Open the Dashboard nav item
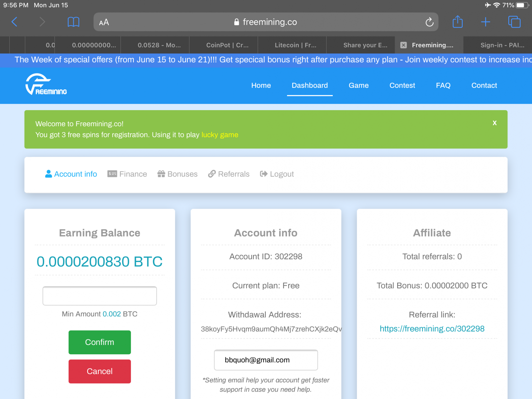 (x=310, y=85)
